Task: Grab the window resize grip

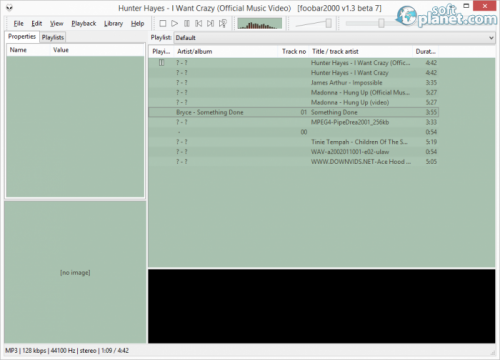Action: 493,353
